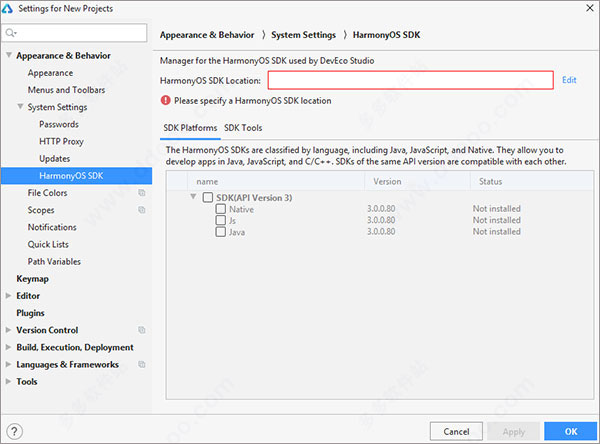Open the Scopes settings

pos(41,210)
